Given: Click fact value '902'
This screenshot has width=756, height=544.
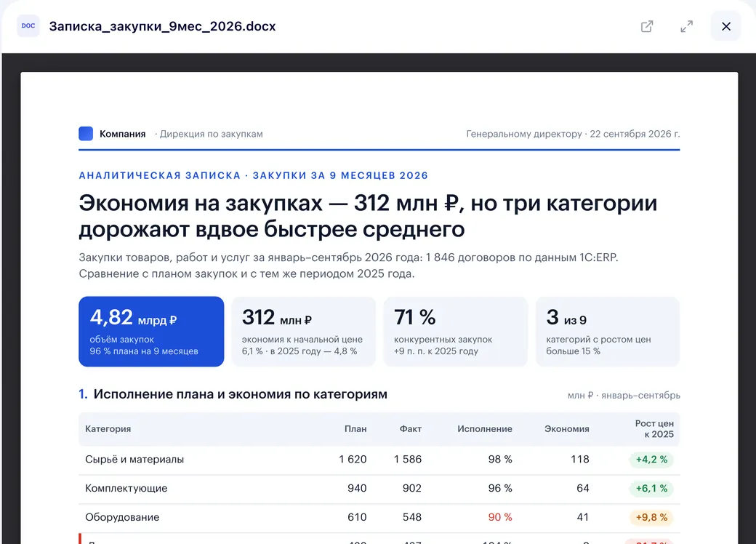Looking at the screenshot, I should (x=411, y=488).
